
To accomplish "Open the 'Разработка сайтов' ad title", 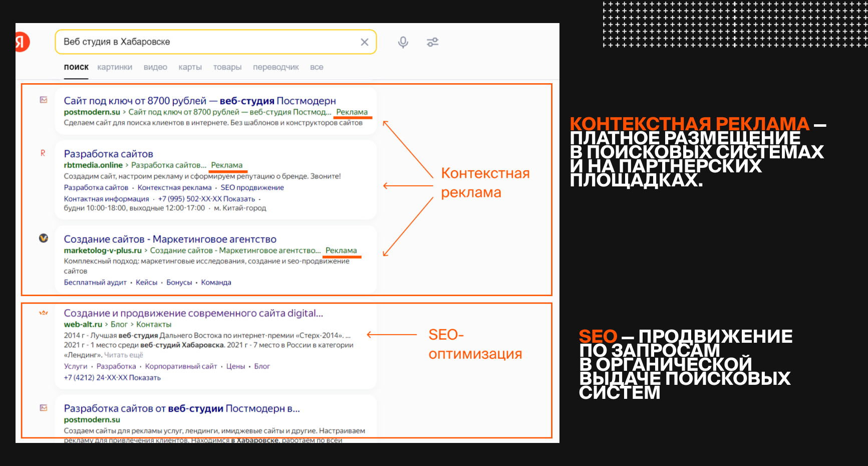I will 109,154.
